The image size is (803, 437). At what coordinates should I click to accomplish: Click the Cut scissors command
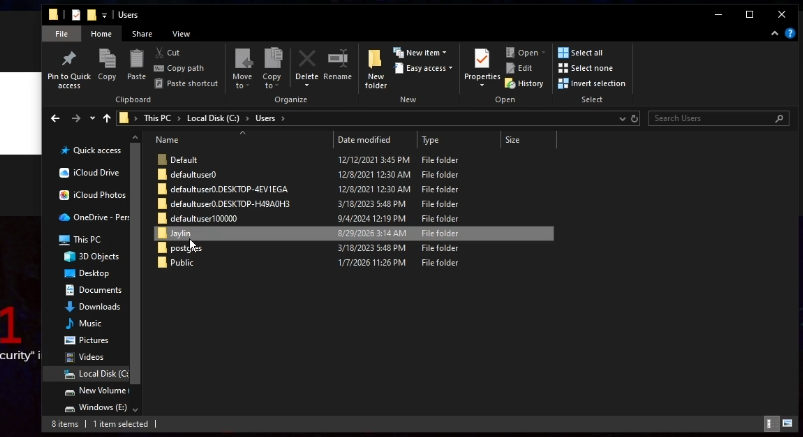pyautogui.click(x=167, y=53)
